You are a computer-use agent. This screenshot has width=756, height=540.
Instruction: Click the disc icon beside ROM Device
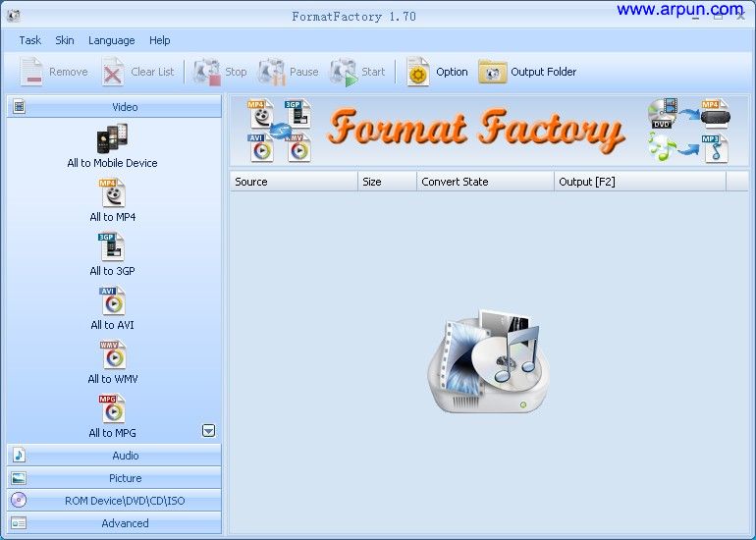click(x=19, y=500)
